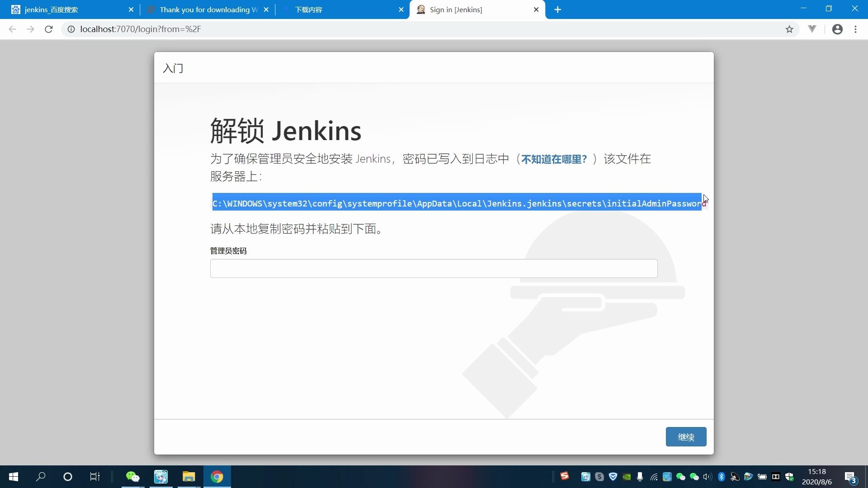The image size is (868, 488).
Task: Open the volume control speaker icon
Action: (x=707, y=477)
